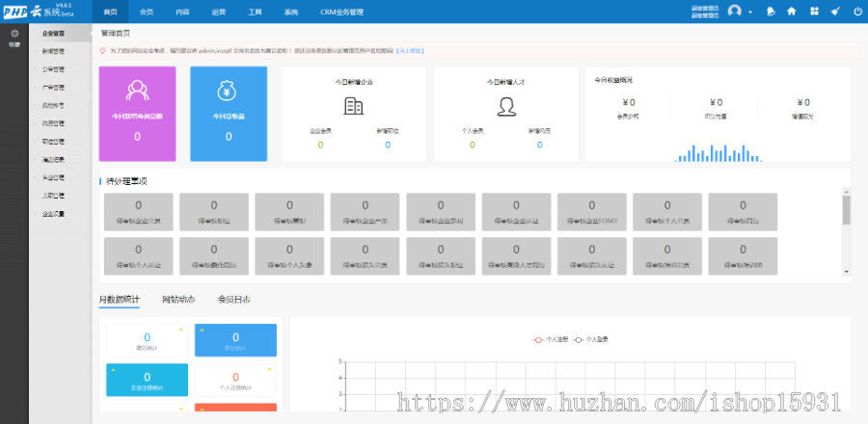Image resolution: width=868 pixels, height=424 pixels.
Task: Click the pending items scrollbar down arrow
Action: click(847, 272)
